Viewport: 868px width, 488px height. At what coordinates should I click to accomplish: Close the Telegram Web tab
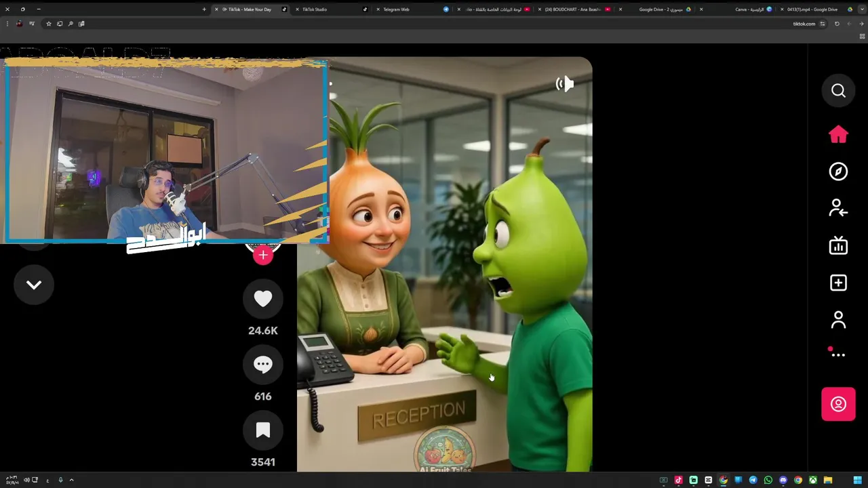pyautogui.click(x=378, y=9)
